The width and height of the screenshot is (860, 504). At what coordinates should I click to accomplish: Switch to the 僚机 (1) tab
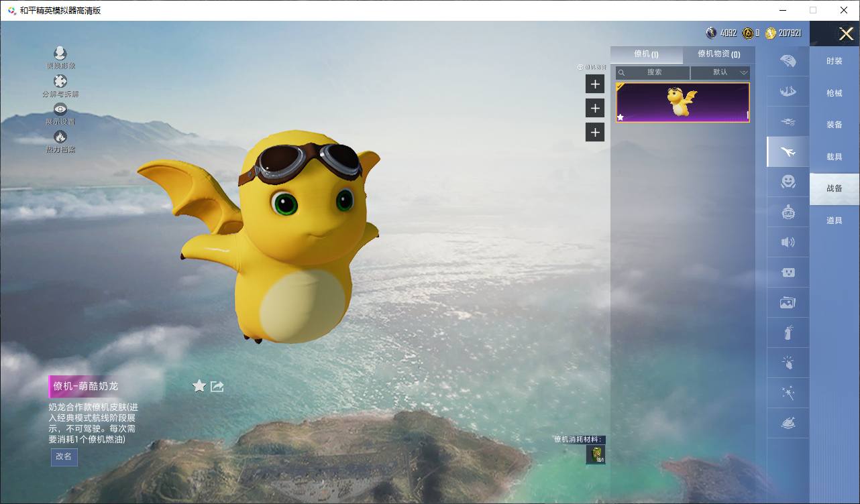pos(647,54)
